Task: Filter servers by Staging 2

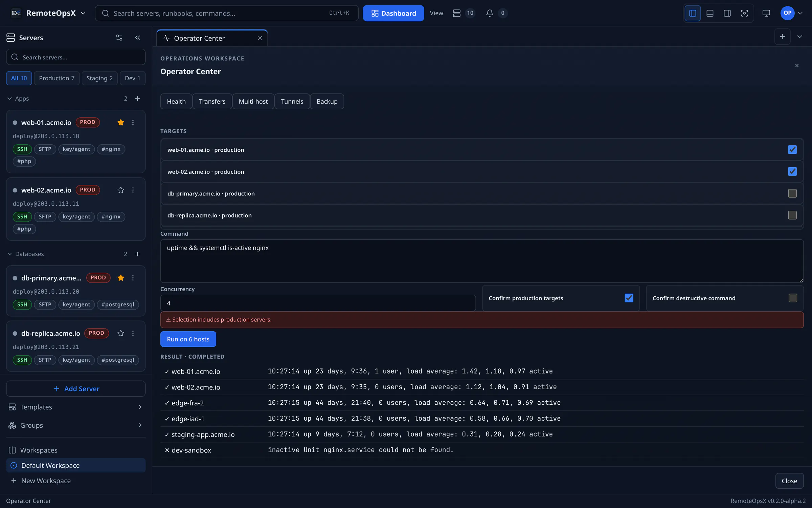Action: tap(99, 78)
